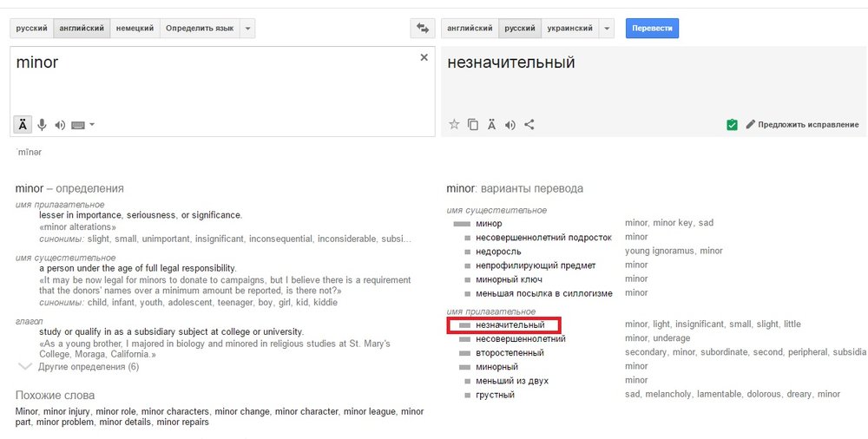Clear the source text with the X
This screenshot has height=439, width=868.
tap(424, 57)
